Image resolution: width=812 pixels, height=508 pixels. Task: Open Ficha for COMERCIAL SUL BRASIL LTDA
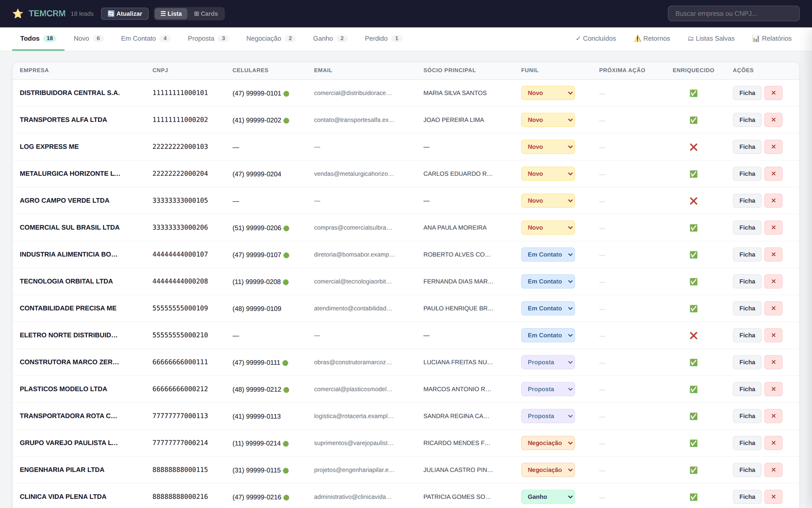pos(747,228)
